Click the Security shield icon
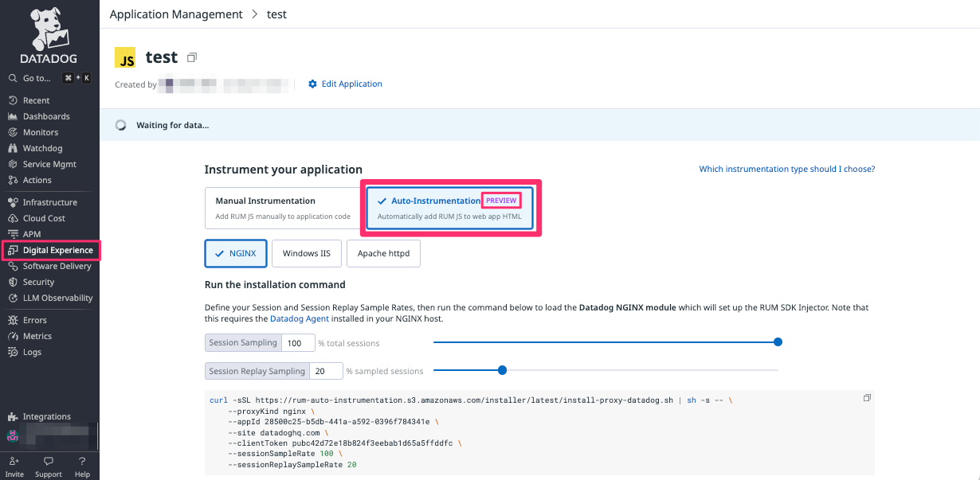980x480 pixels. pos(13,282)
